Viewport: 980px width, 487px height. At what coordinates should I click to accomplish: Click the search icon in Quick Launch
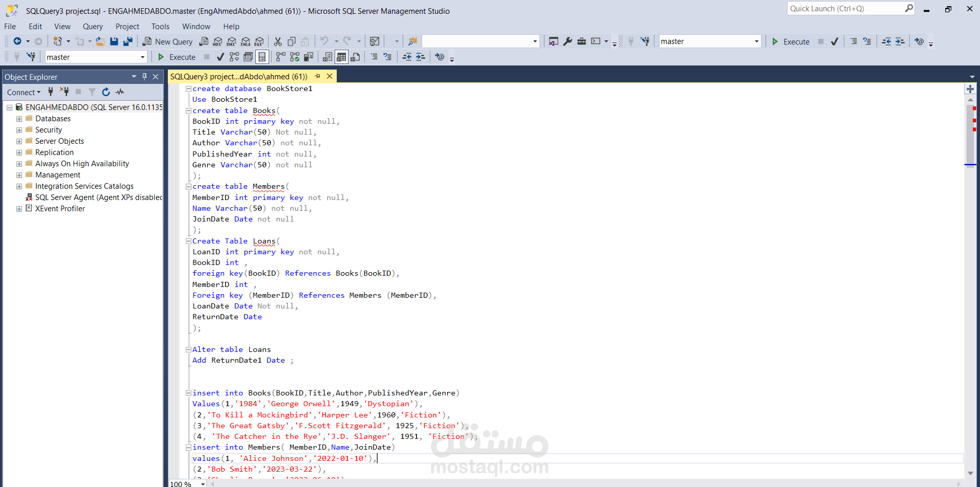pyautogui.click(x=909, y=8)
